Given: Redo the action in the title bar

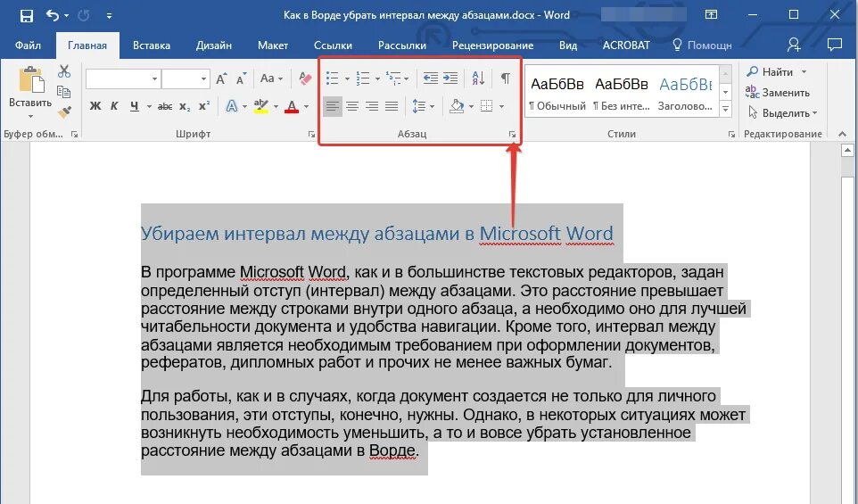Looking at the screenshot, I should 83,15.
